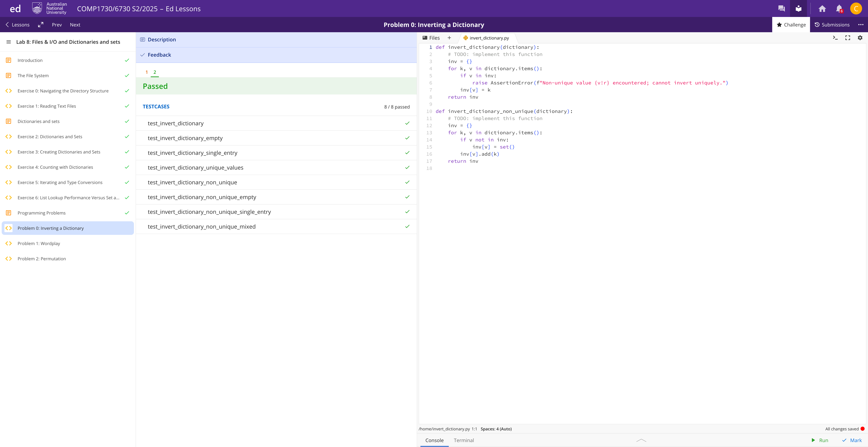The height and width of the screenshot is (447, 868).
Task: Open the Ed logo home link
Action: point(15,9)
